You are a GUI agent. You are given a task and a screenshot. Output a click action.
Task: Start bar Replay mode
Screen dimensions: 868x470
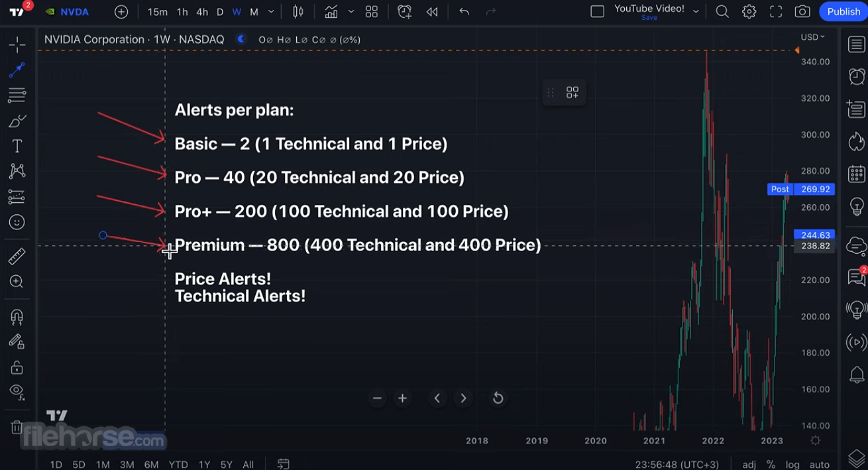[432, 12]
